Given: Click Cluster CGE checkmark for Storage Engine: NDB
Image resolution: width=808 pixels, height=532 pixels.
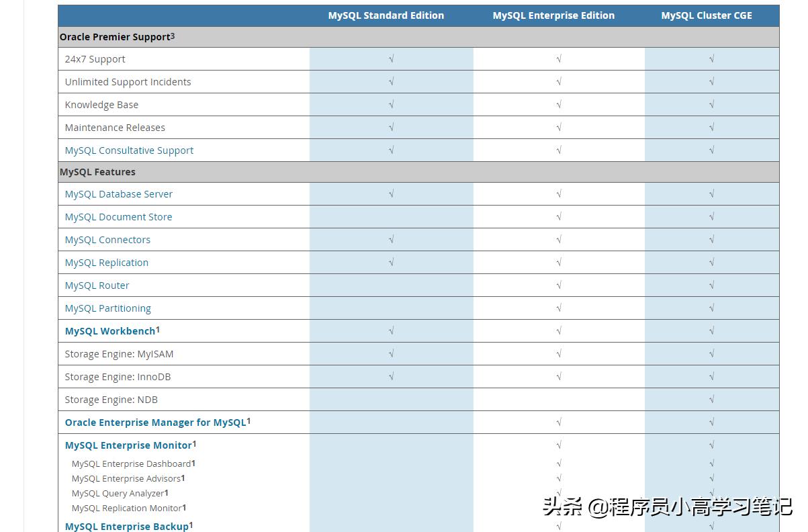Looking at the screenshot, I should [711, 400].
